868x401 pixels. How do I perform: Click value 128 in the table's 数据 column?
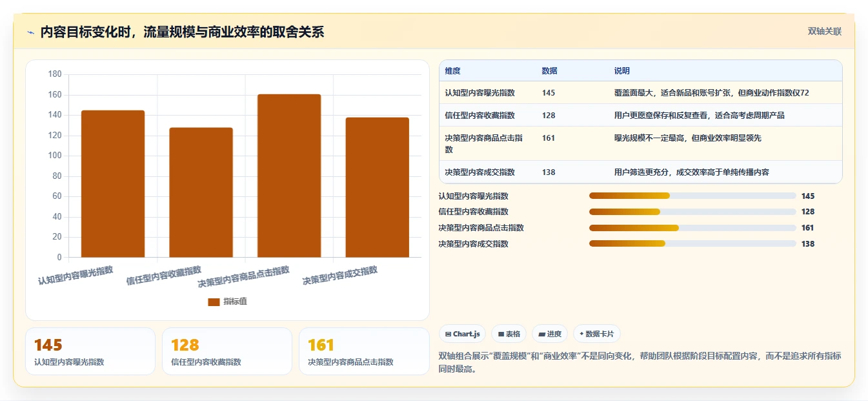click(549, 116)
